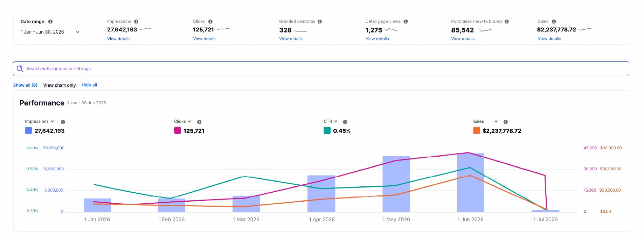Click the 328 branded searches value
Image resolution: width=644 pixels, height=236 pixels.
(285, 30)
